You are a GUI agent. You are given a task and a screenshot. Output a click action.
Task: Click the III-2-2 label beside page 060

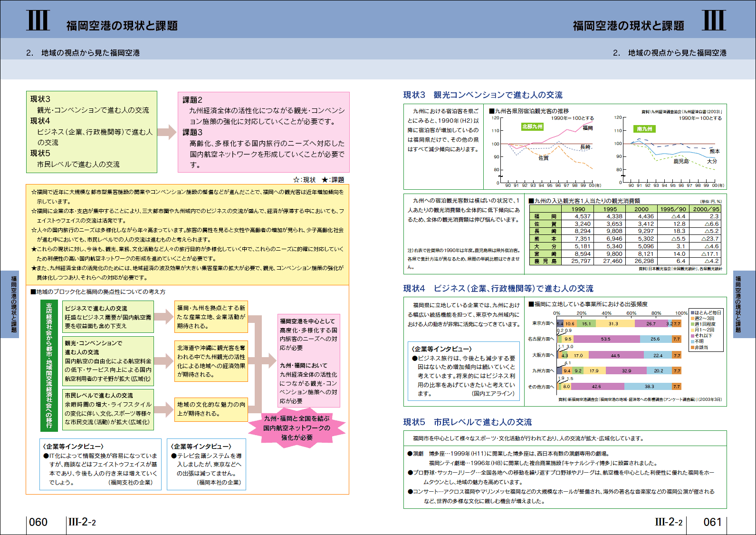82,522
